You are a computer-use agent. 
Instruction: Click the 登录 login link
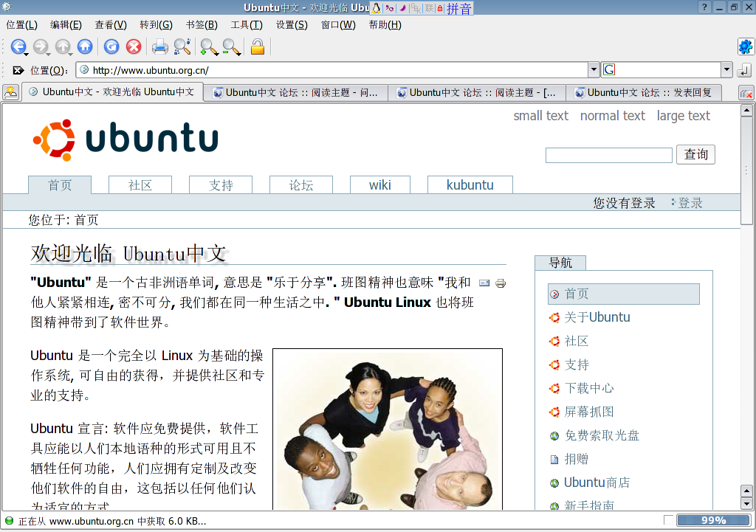point(690,203)
